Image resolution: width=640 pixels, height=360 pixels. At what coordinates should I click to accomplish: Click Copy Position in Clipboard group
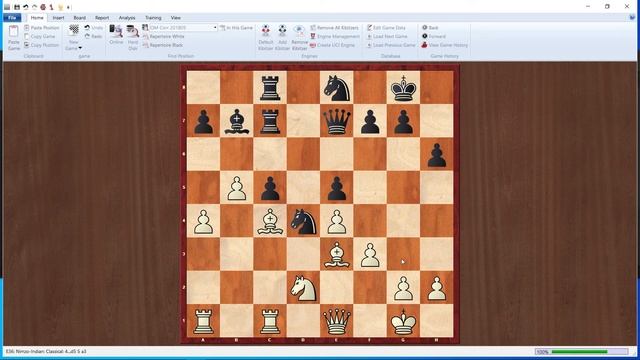pos(42,45)
